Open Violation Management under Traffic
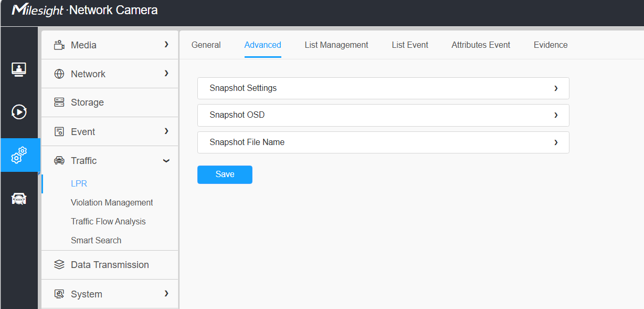 point(112,203)
